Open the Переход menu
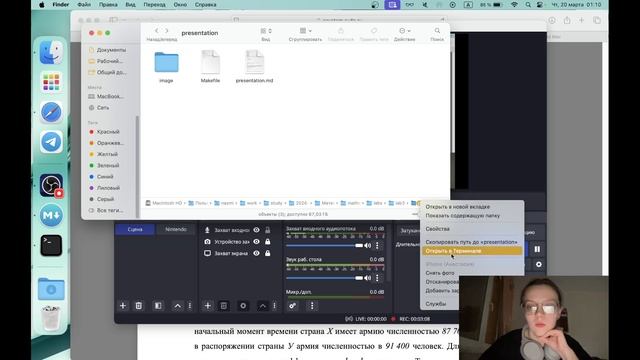The image size is (640, 360). [x=154, y=4]
